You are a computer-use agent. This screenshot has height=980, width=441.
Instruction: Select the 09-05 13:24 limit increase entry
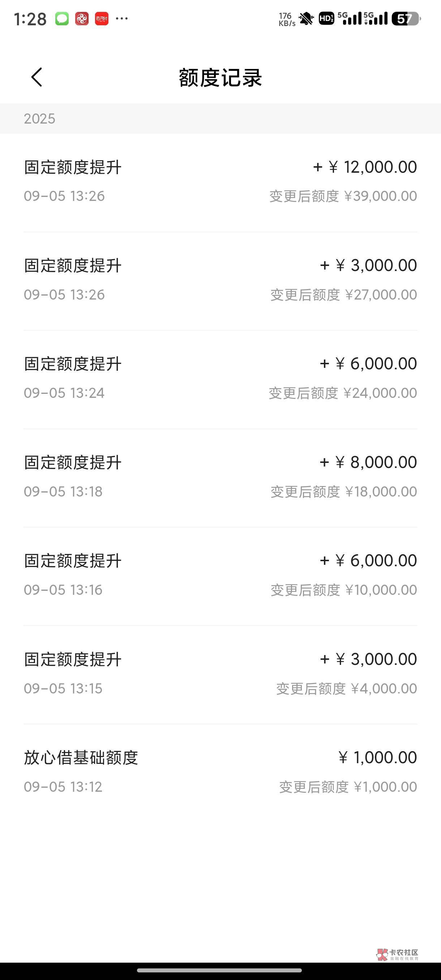220,378
